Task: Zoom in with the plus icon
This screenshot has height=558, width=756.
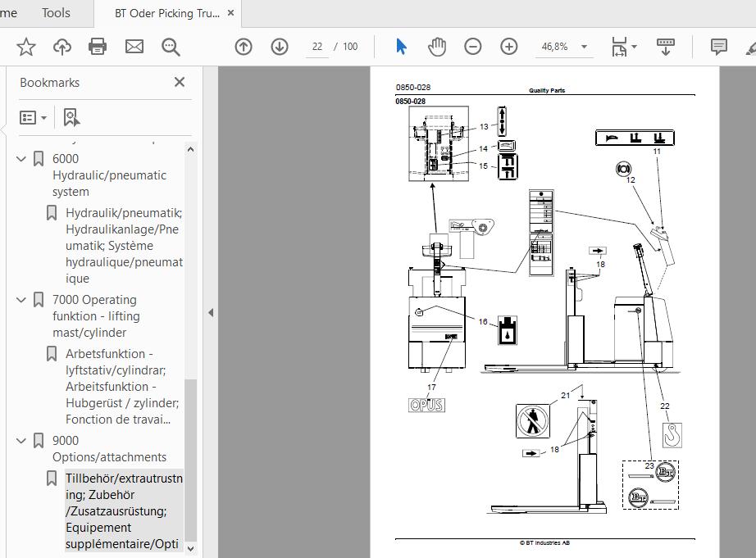Action: pyautogui.click(x=509, y=47)
